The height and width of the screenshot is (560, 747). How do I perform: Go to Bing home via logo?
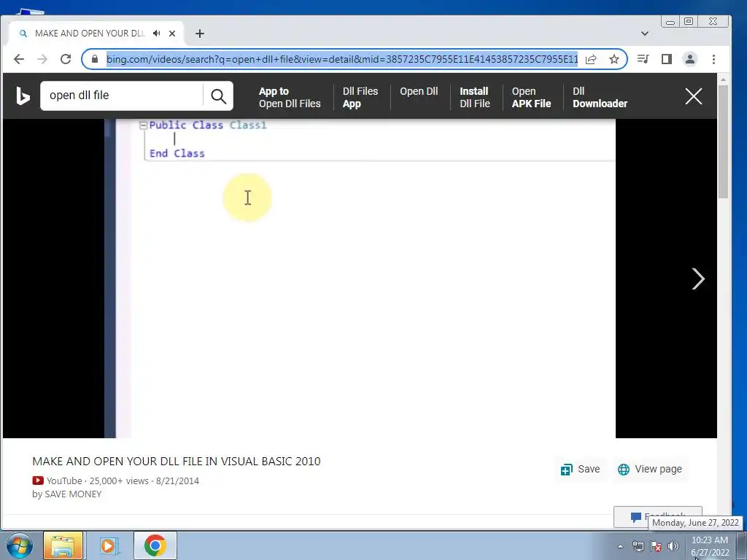coord(23,96)
